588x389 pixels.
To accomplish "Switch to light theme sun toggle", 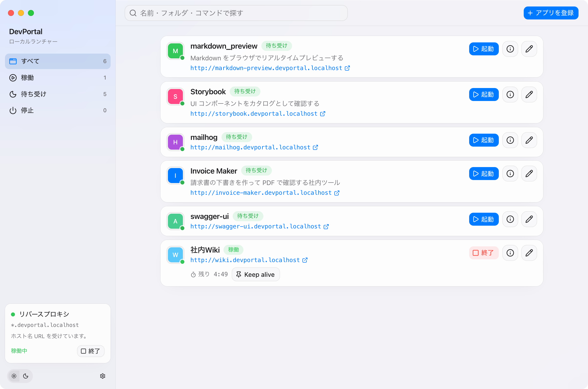I will point(14,376).
